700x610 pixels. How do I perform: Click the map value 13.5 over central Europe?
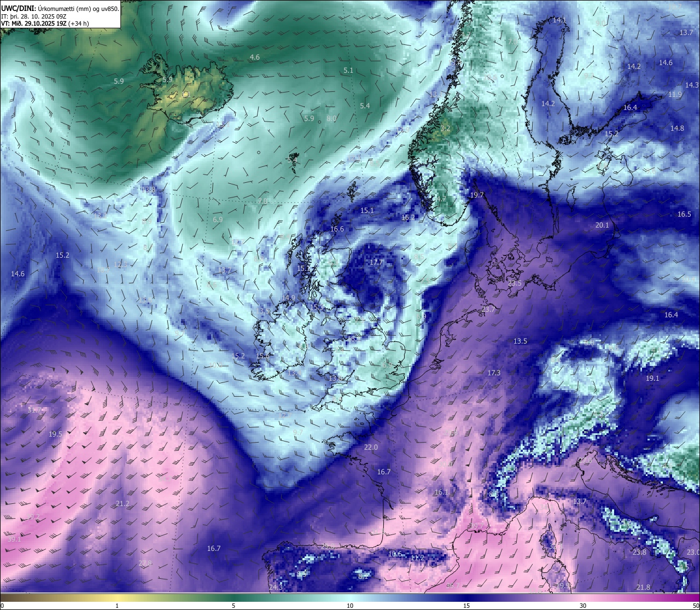click(x=520, y=341)
